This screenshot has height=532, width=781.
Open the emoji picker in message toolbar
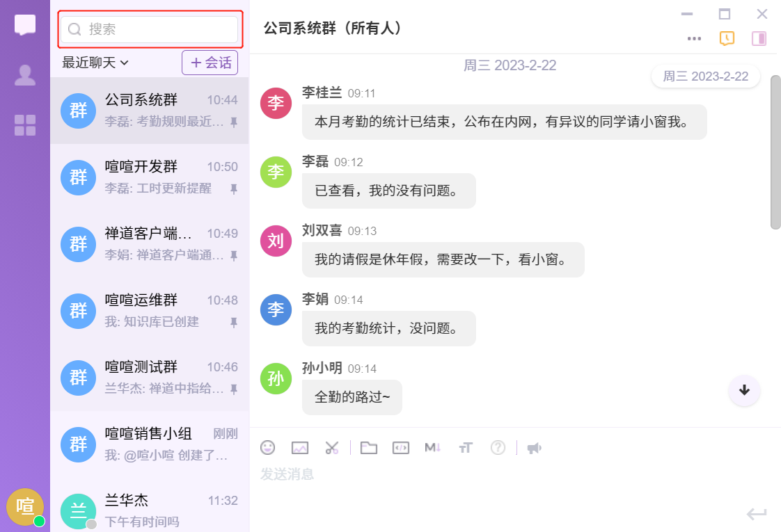coord(267,448)
